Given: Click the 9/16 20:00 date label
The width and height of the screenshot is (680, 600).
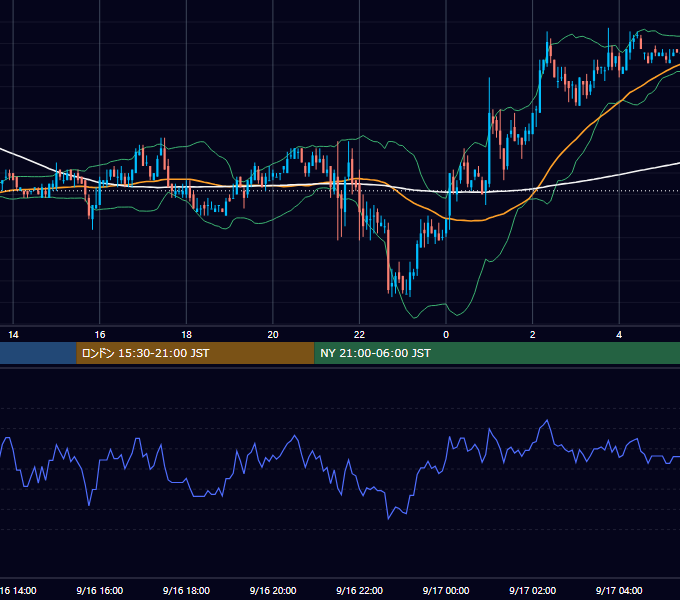Looking at the screenshot, I should [x=273, y=590].
